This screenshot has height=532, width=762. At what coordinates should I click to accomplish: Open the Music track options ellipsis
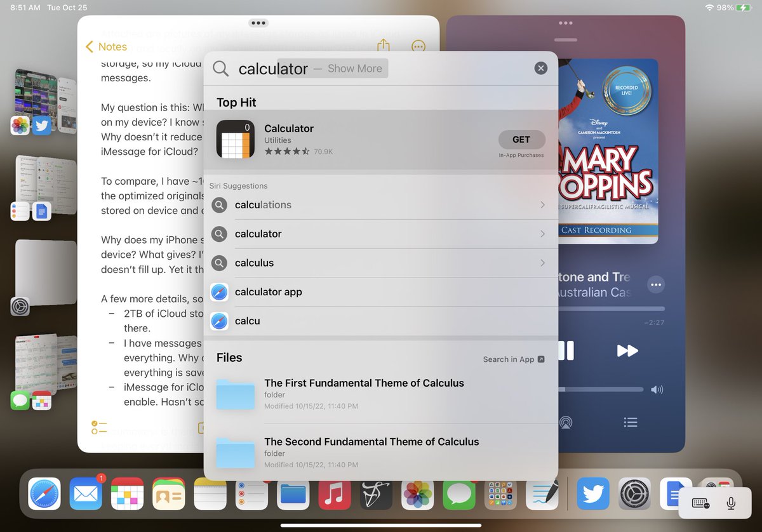pyautogui.click(x=657, y=285)
